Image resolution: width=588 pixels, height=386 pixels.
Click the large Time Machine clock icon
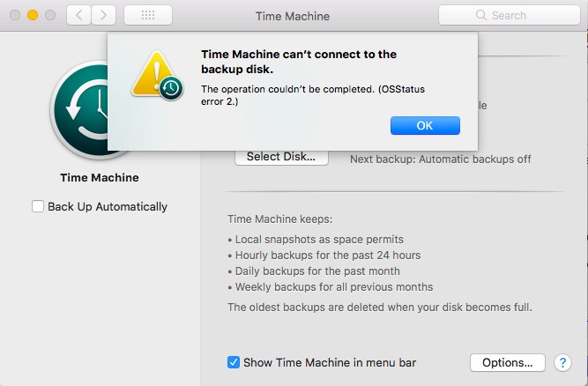(x=79, y=110)
